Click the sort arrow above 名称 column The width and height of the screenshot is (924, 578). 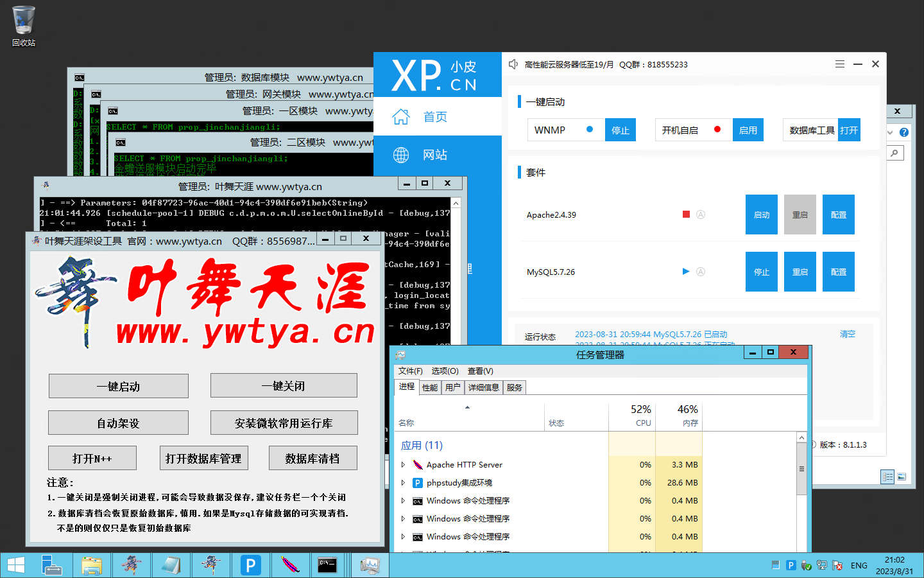click(467, 407)
